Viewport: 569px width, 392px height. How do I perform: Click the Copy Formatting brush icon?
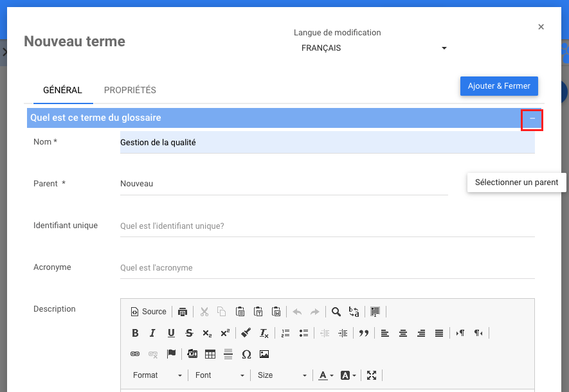point(246,333)
